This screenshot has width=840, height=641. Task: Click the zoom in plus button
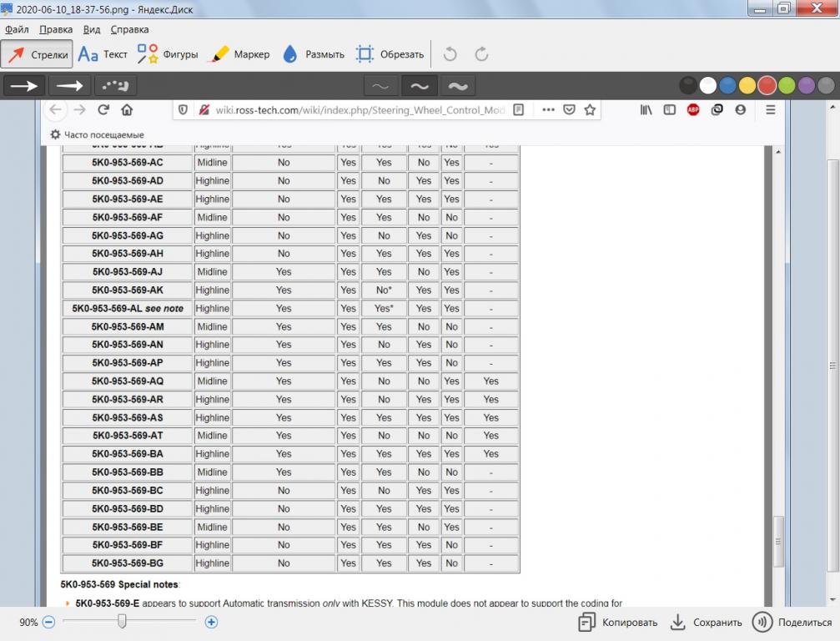(x=212, y=623)
